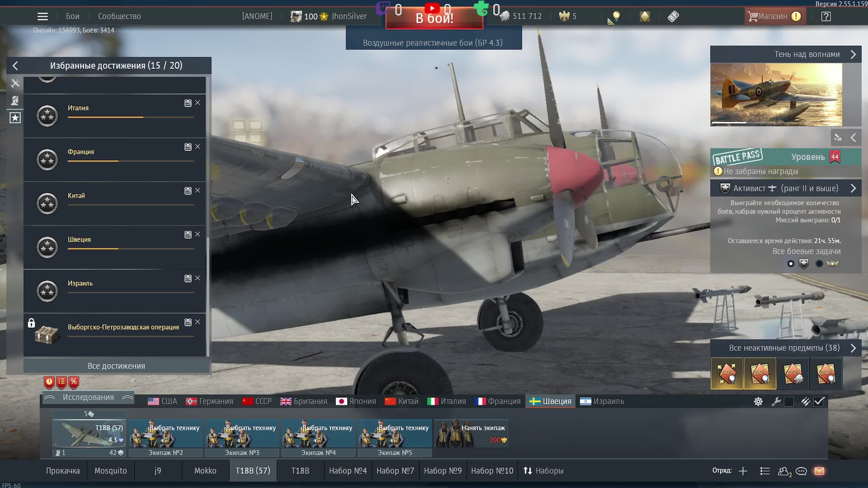
Task: Open the help question mark icon
Action: [826, 16]
